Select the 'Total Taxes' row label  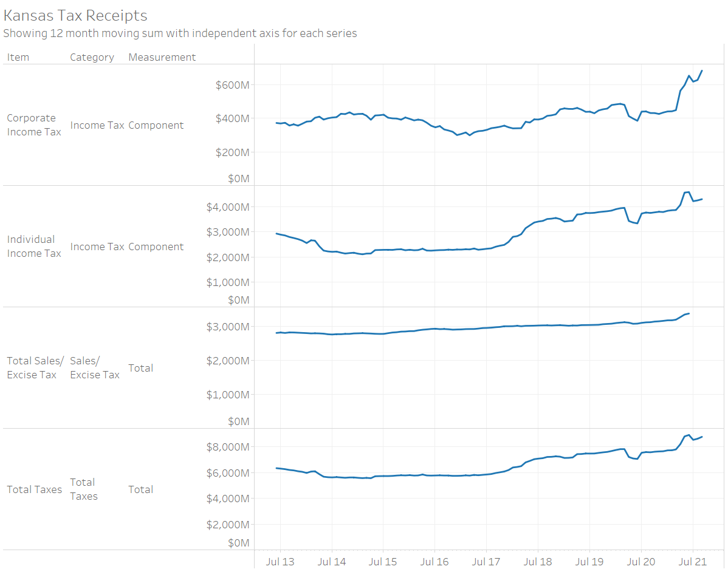(34, 489)
